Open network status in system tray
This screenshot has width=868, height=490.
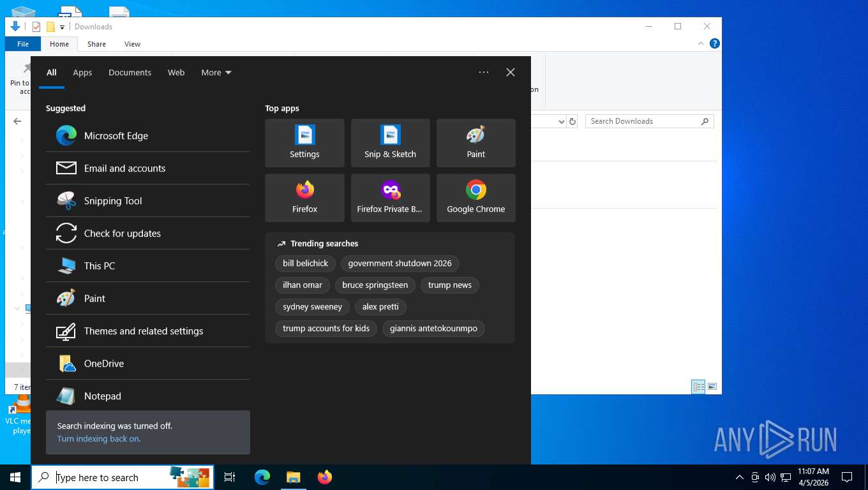click(x=786, y=477)
